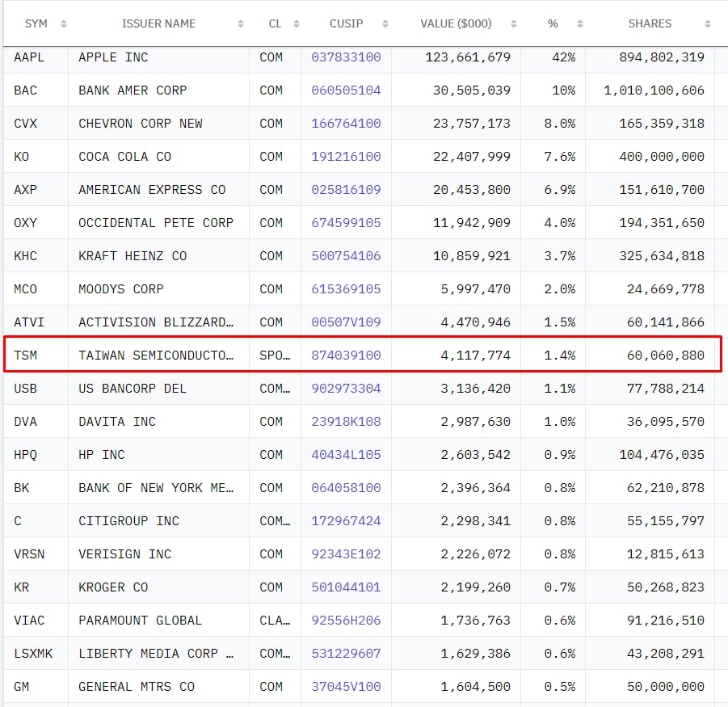Open American Express CUSIP 025816109

346,189
